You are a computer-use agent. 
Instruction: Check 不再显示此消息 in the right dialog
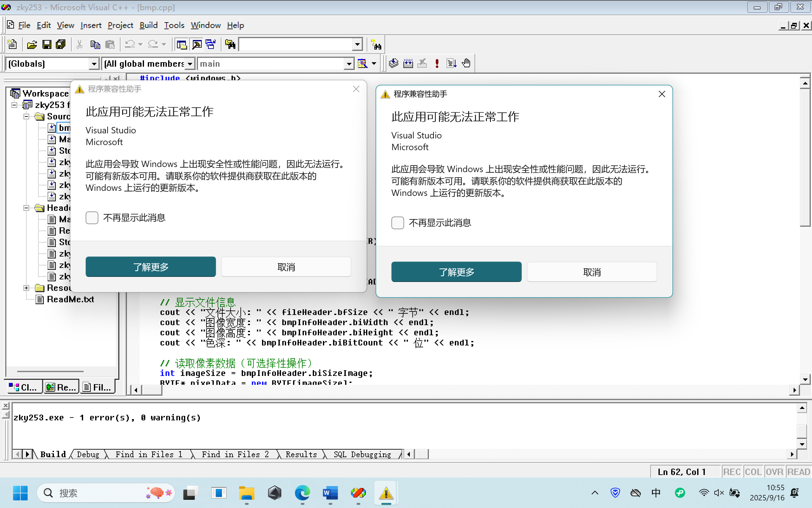tap(398, 223)
